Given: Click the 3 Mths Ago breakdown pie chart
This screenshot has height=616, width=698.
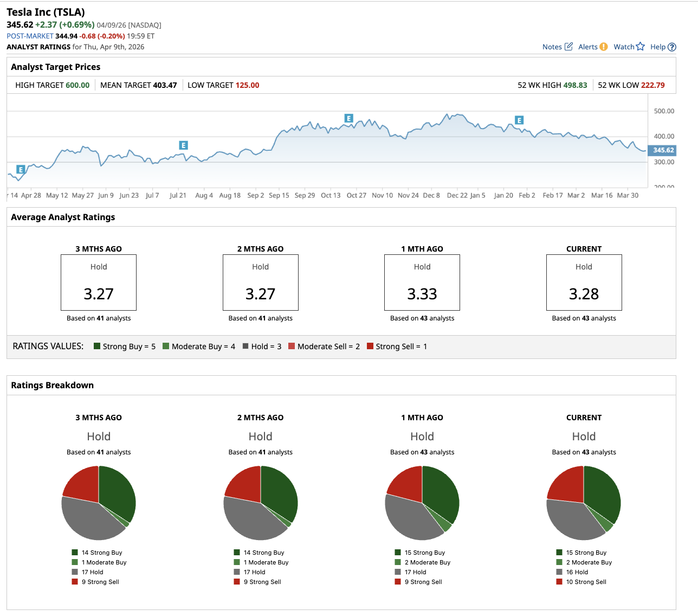Looking at the screenshot, I should point(99,503).
